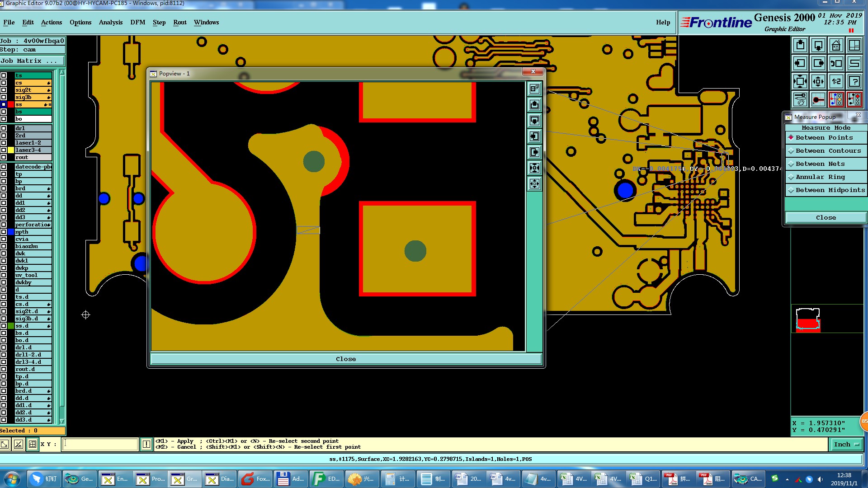Expand the Job Matrix button
This screenshot has width=868, height=488.
[x=32, y=61]
